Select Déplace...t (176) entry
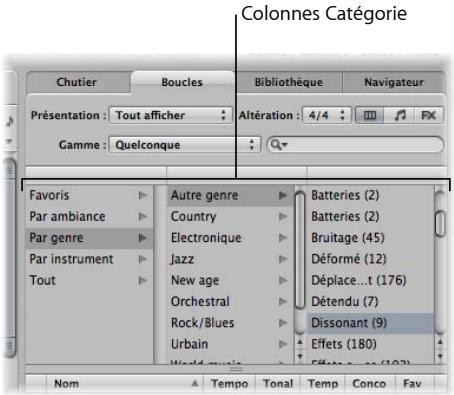This screenshot has height=395, width=454. tap(371, 280)
